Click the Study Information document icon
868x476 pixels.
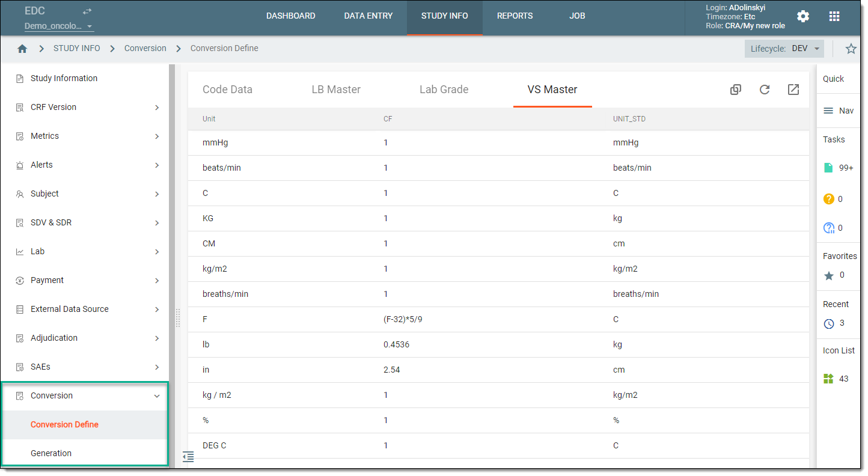tap(20, 79)
